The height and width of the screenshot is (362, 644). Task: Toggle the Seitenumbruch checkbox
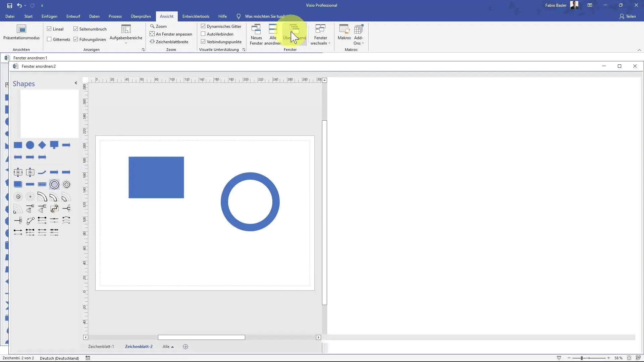pos(76,29)
